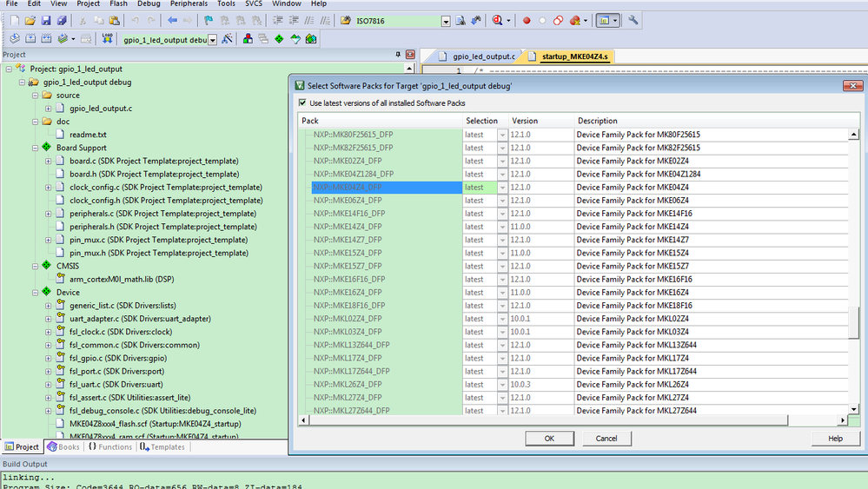Select the NXP::MKE06Z4_DFP pack row
Image resolution: width=868 pixels, height=489 pixels.
(x=348, y=201)
